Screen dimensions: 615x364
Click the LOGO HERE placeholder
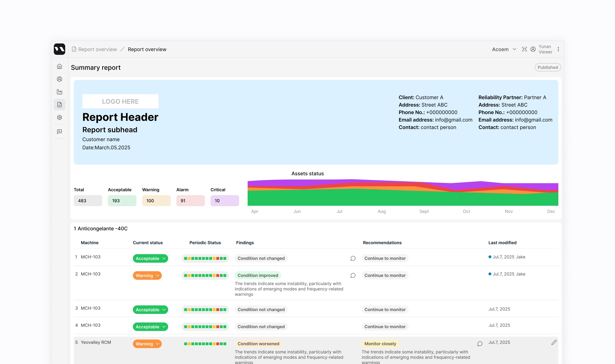tap(120, 101)
